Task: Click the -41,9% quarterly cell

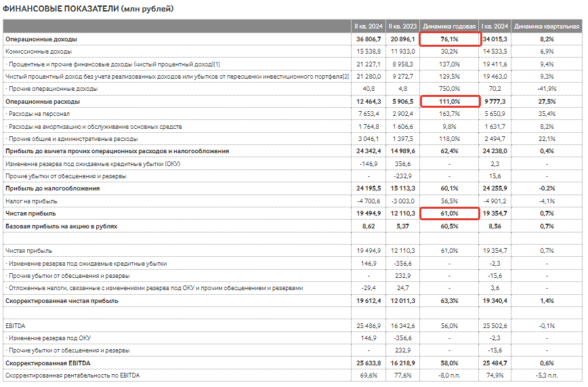Action: coord(547,89)
